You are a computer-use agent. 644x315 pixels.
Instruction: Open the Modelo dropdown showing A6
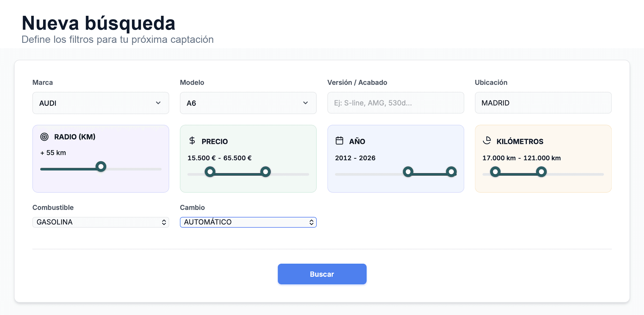pos(248,103)
